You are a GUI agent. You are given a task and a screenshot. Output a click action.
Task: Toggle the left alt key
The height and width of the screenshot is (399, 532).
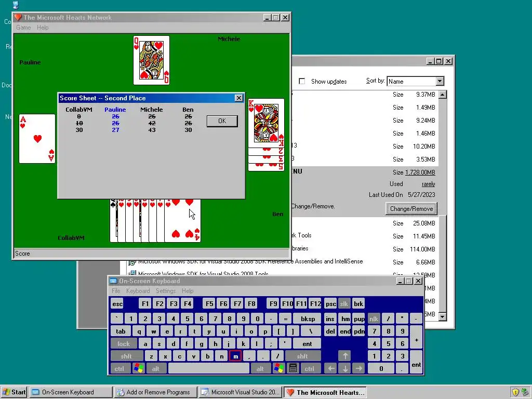(x=156, y=368)
